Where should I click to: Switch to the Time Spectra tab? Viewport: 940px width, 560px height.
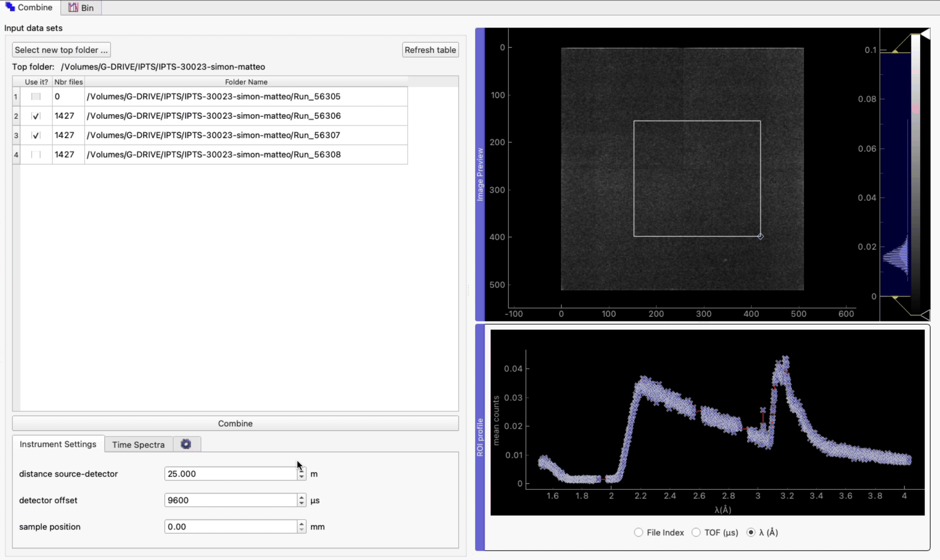[138, 444]
